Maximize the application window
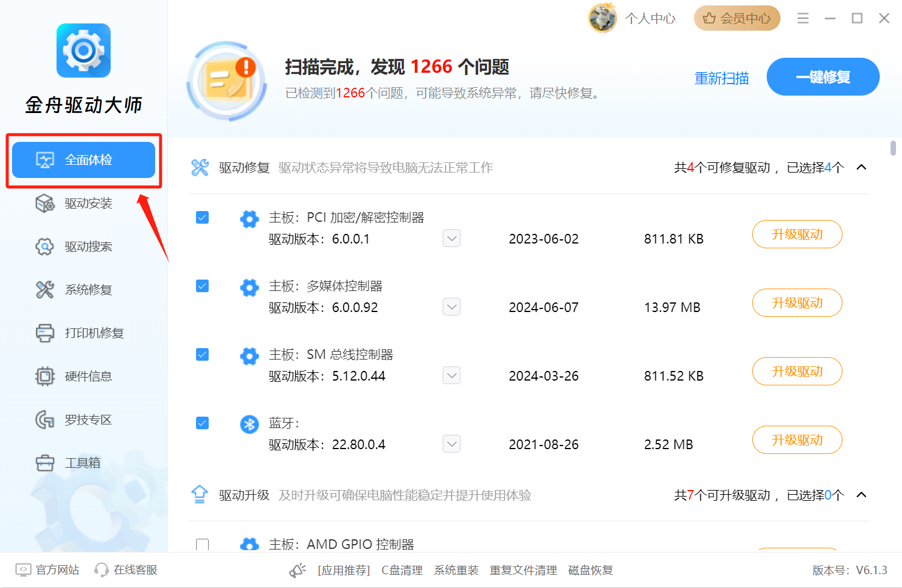 click(857, 18)
